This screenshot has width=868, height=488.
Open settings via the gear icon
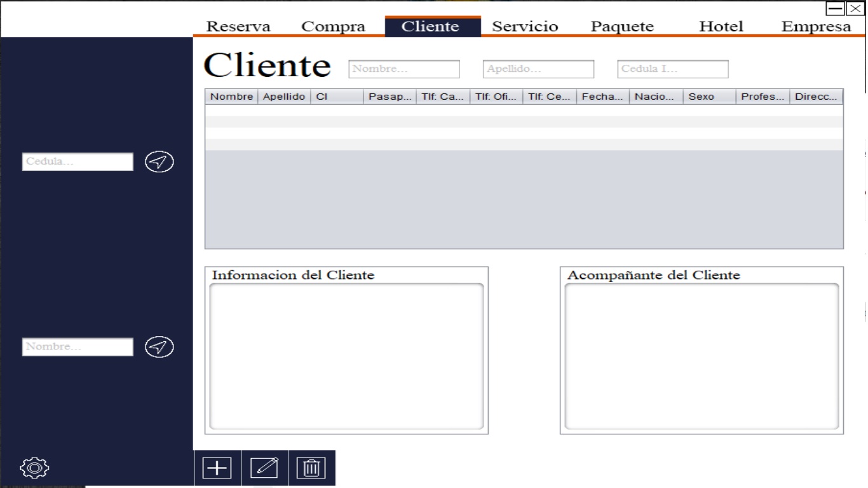click(x=34, y=468)
